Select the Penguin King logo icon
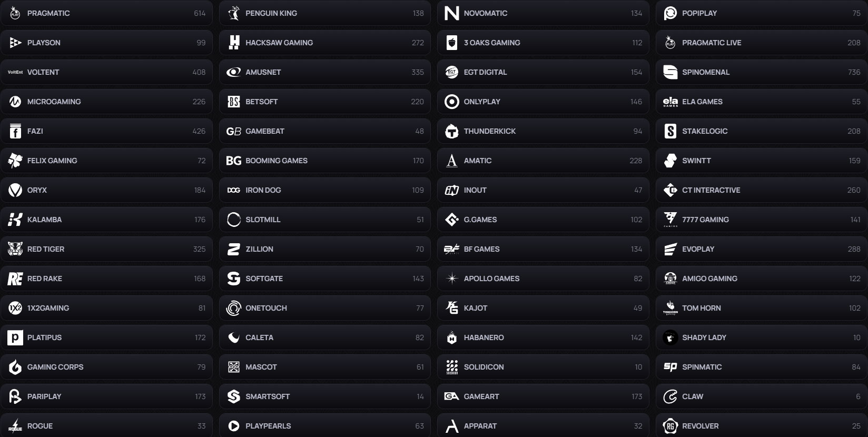This screenshot has height=437, width=868. point(233,13)
